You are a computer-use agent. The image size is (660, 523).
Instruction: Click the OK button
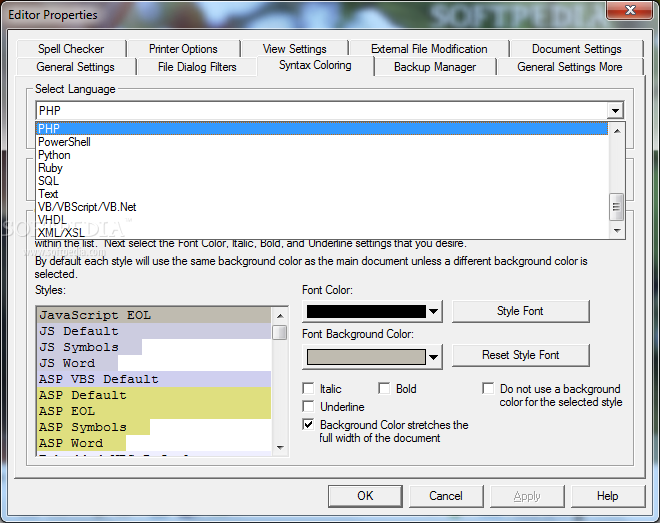point(365,496)
